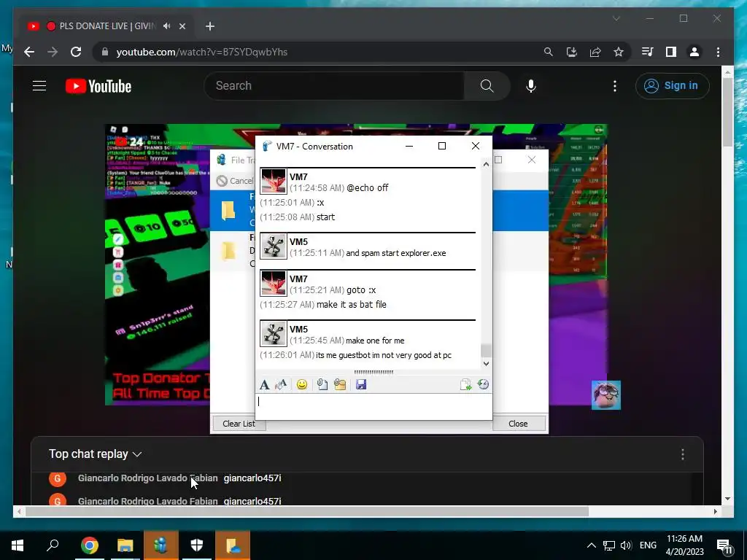Screen dimensions: 747x560
Task: Open Windows taskbar search
Action: 53,545
